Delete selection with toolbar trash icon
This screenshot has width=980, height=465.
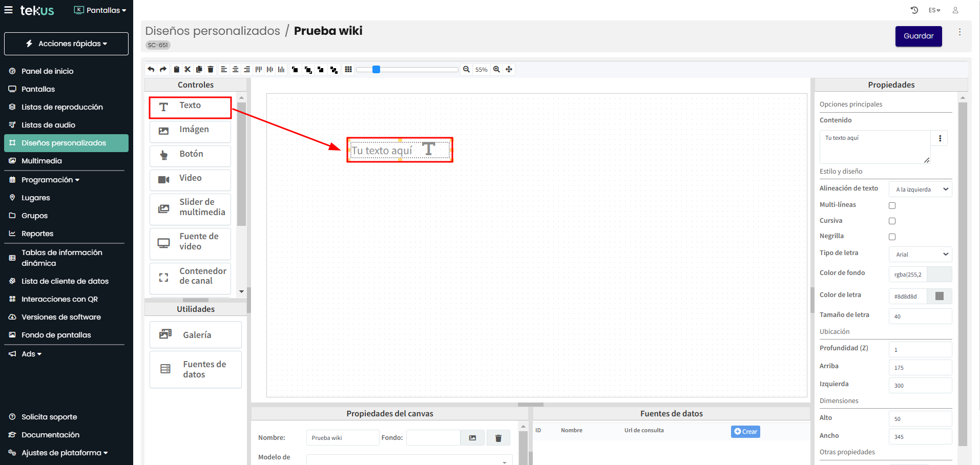(x=211, y=70)
